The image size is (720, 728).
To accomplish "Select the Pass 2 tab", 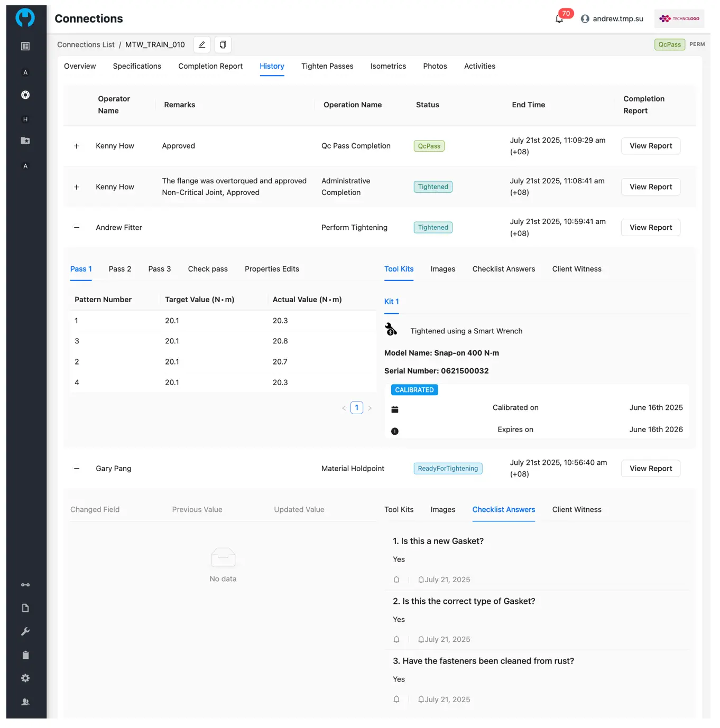I will [x=120, y=269].
